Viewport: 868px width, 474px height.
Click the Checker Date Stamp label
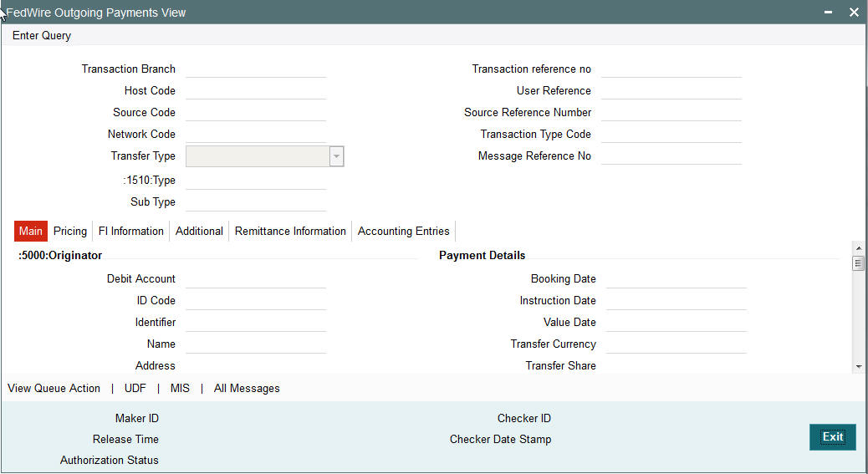click(x=500, y=439)
